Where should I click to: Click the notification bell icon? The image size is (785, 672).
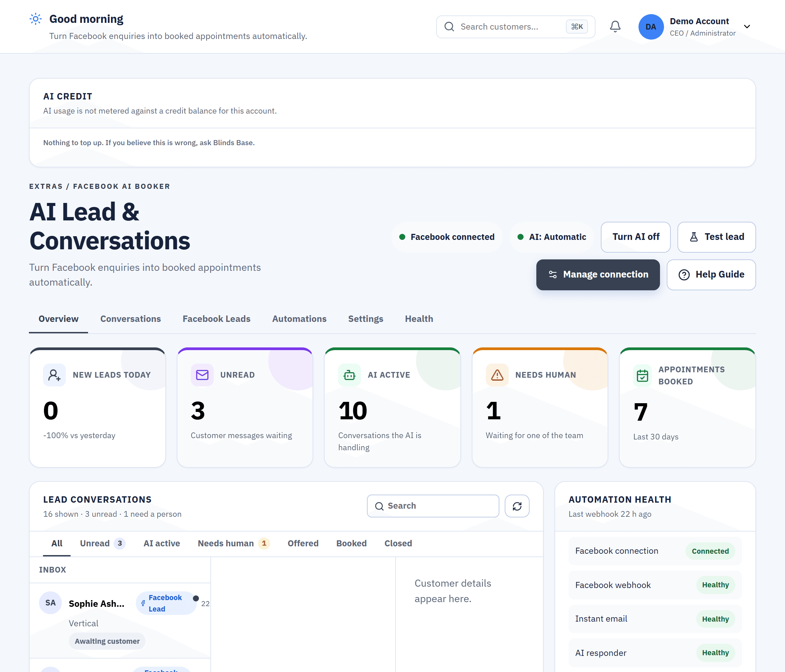click(x=615, y=27)
